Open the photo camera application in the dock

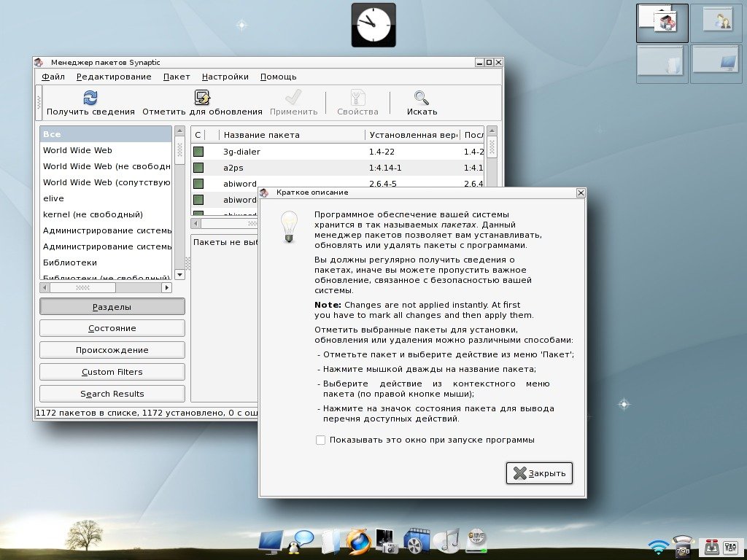387,542
